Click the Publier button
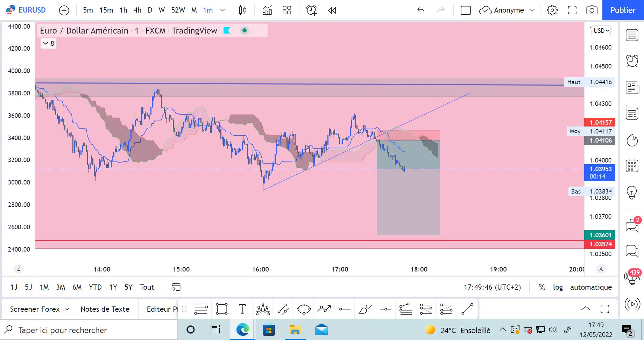 coord(623,10)
